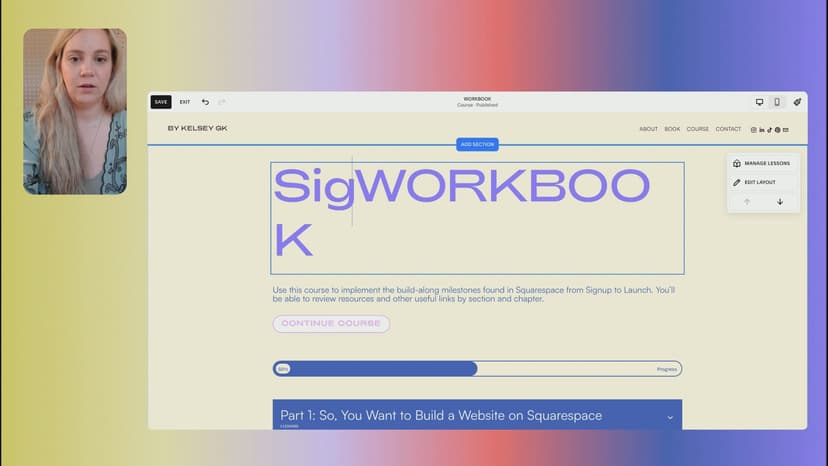Click the course progress bar

(x=477, y=369)
